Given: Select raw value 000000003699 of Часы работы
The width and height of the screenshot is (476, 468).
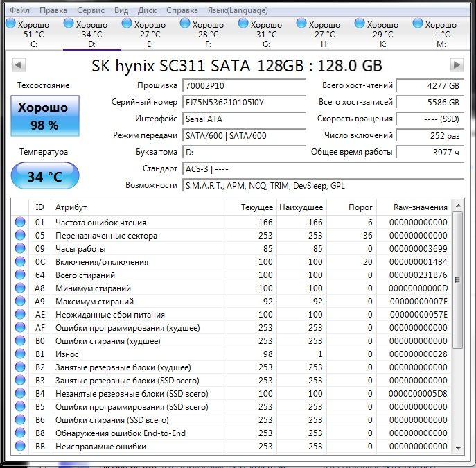Looking at the screenshot, I should point(418,249).
